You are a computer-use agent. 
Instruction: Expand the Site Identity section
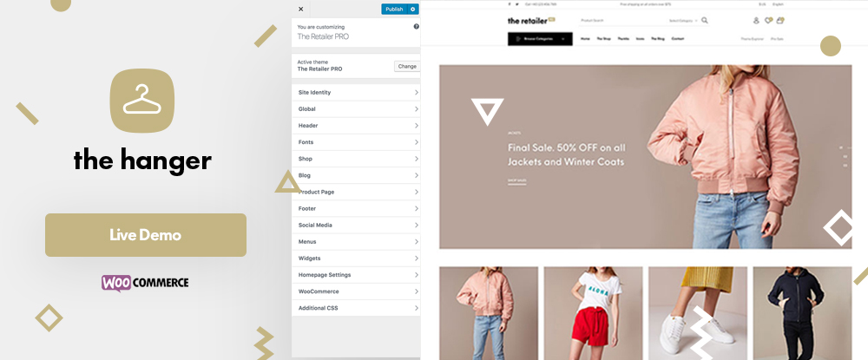click(356, 92)
